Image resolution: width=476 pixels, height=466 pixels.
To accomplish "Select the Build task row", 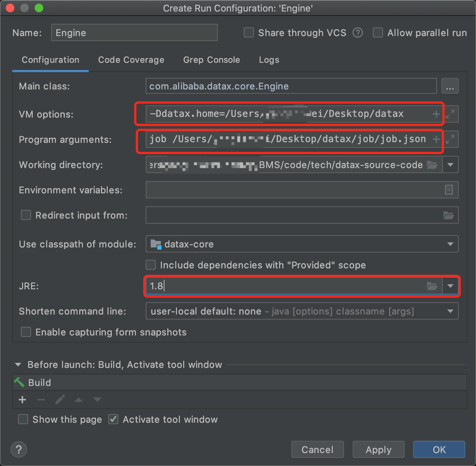I will click(240, 382).
